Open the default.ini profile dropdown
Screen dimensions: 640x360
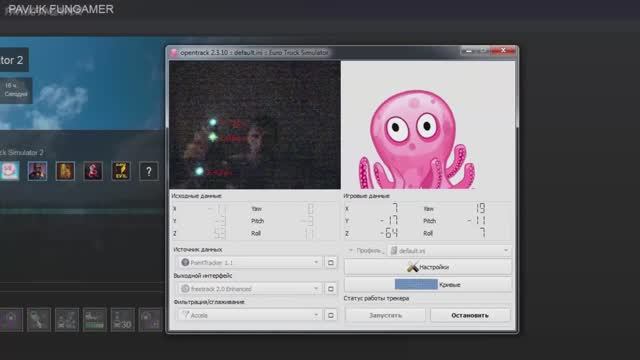pyautogui.click(x=449, y=251)
